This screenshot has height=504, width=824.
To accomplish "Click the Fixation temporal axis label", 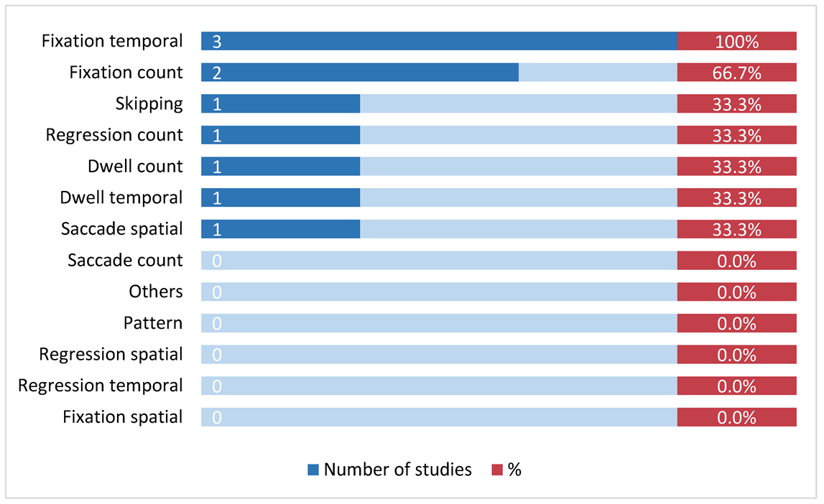I will (112, 42).
